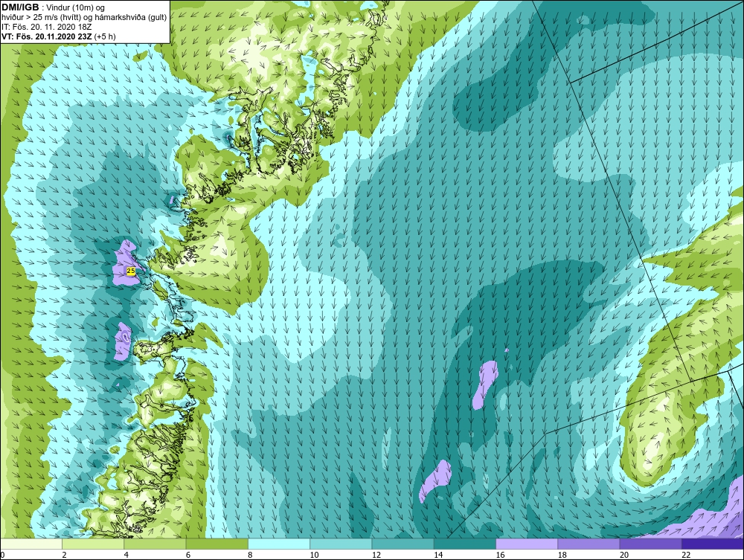Click the '(+5 h)' forecast offset text
The width and height of the screenshot is (744, 560).
(105, 36)
